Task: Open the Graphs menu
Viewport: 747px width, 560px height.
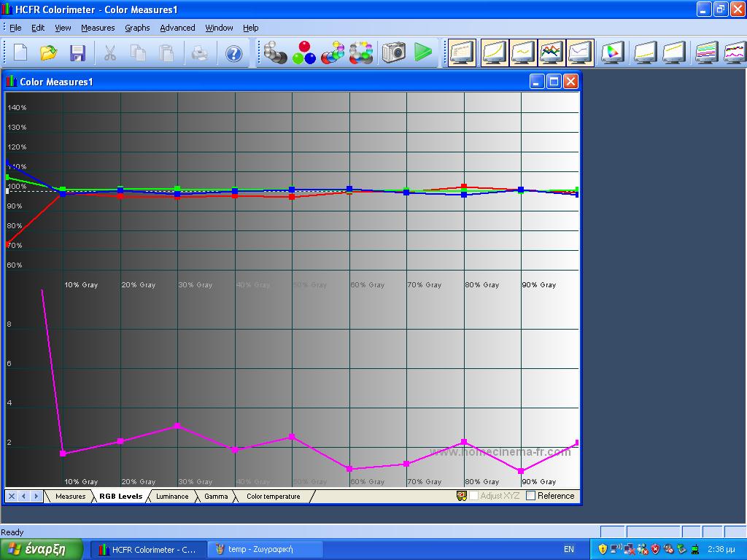Action: (137, 28)
